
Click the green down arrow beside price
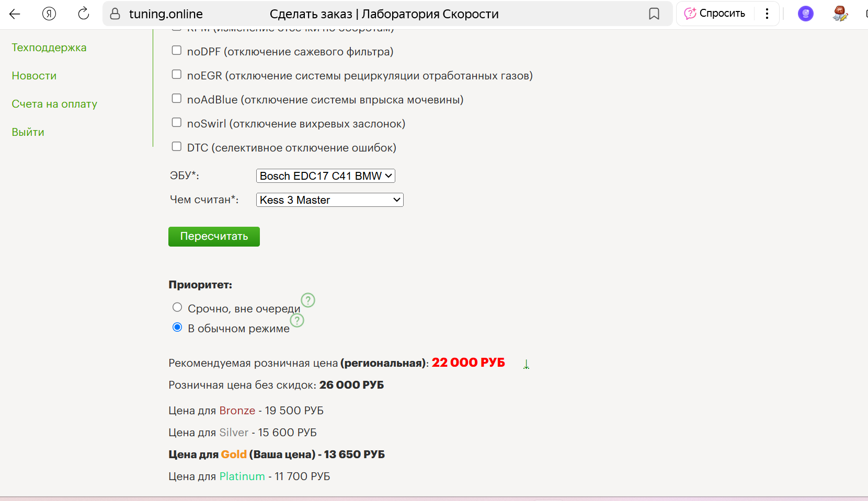[526, 364]
